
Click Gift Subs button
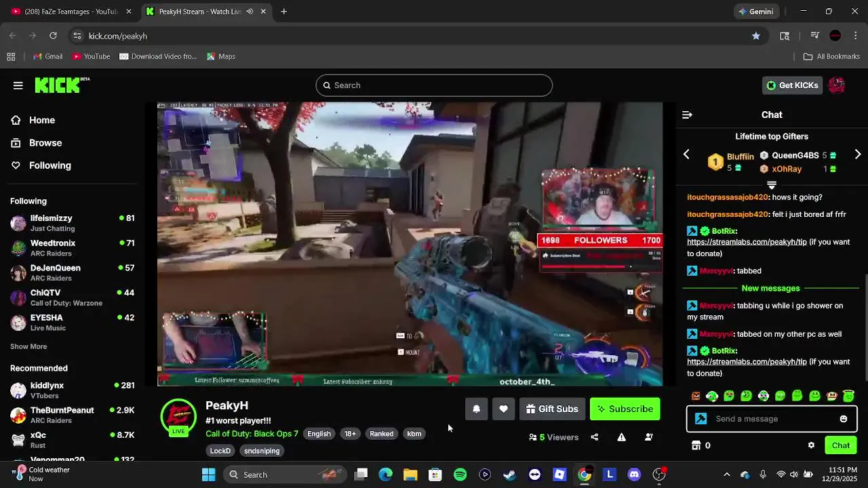(552, 409)
